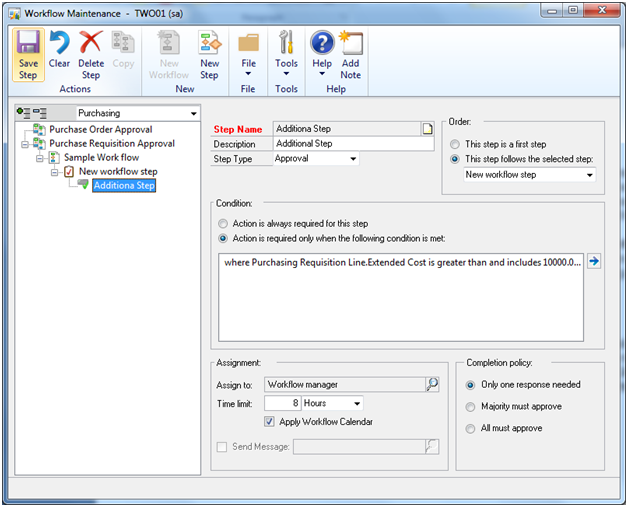This screenshot has height=507, width=628.
Task: Click the Additiona Step node icon
Action: pyautogui.click(x=83, y=184)
